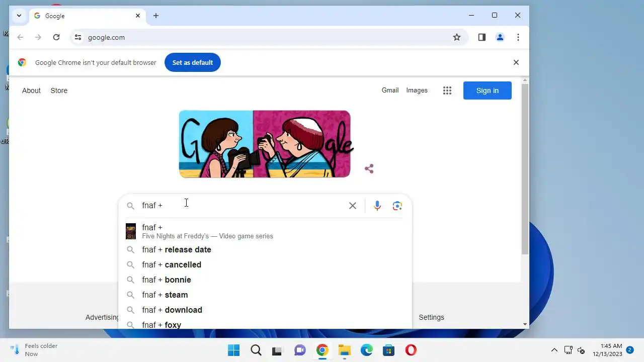The width and height of the screenshot is (644, 362).
Task: Open the Chrome tab search dropdown arrow
Action: point(19,16)
